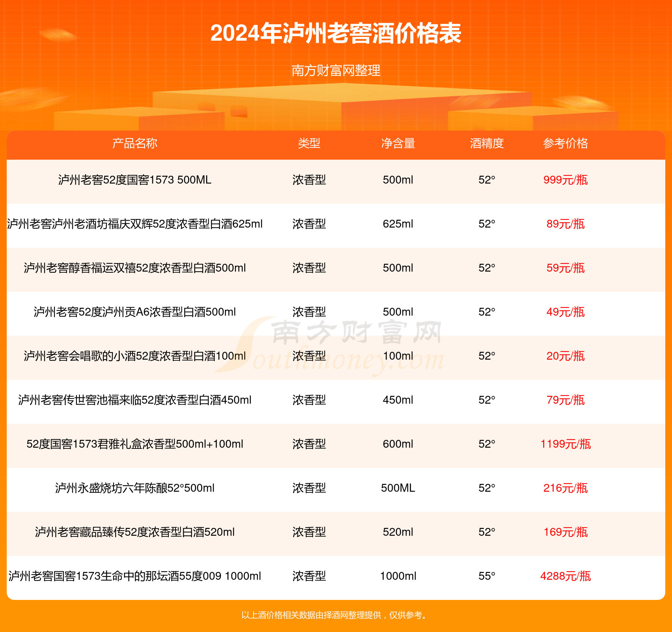
Task: Click the 600ml net content cell
Action: (x=398, y=444)
